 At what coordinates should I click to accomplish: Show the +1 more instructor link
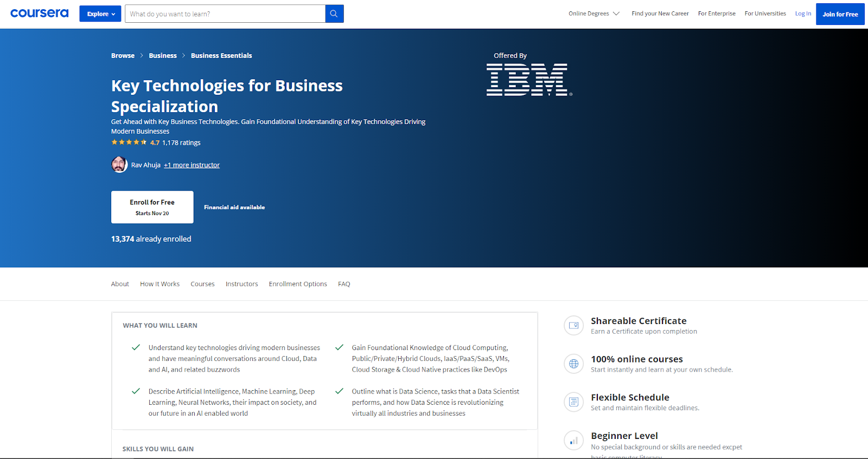[x=192, y=165]
